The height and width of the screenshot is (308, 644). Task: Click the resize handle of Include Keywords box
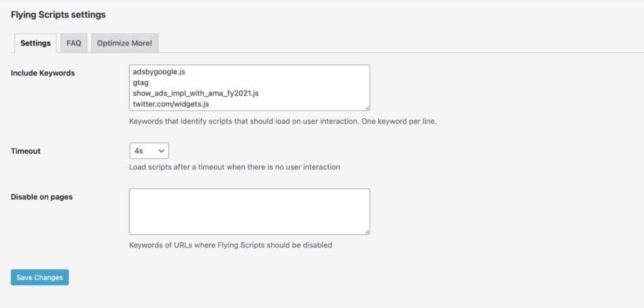click(x=367, y=108)
